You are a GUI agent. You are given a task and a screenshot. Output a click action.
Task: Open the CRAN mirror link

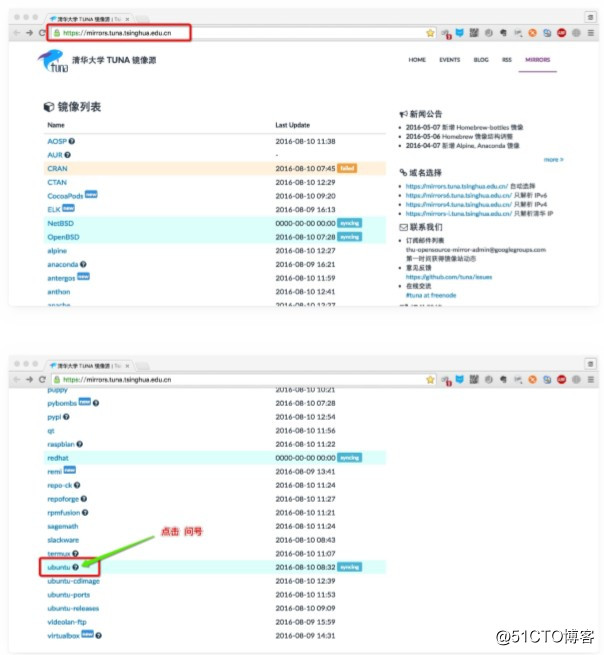pyautogui.click(x=57, y=168)
